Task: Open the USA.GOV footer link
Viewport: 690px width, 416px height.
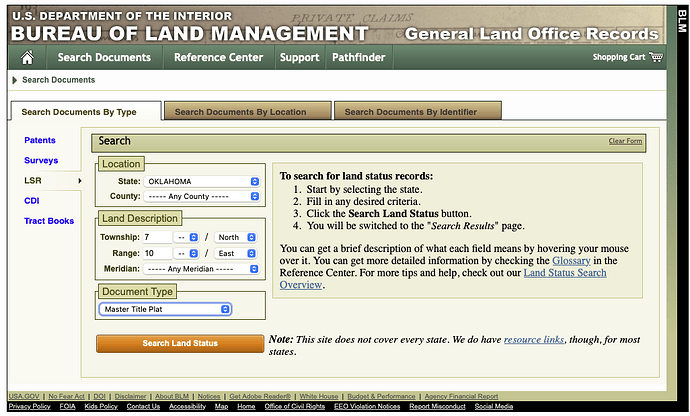Action: pos(24,397)
